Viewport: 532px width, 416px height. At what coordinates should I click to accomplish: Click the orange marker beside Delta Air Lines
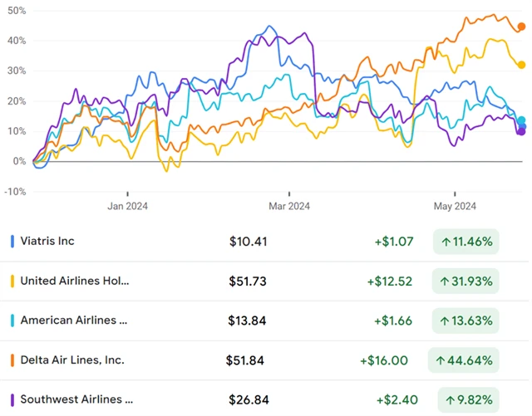[12, 360]
